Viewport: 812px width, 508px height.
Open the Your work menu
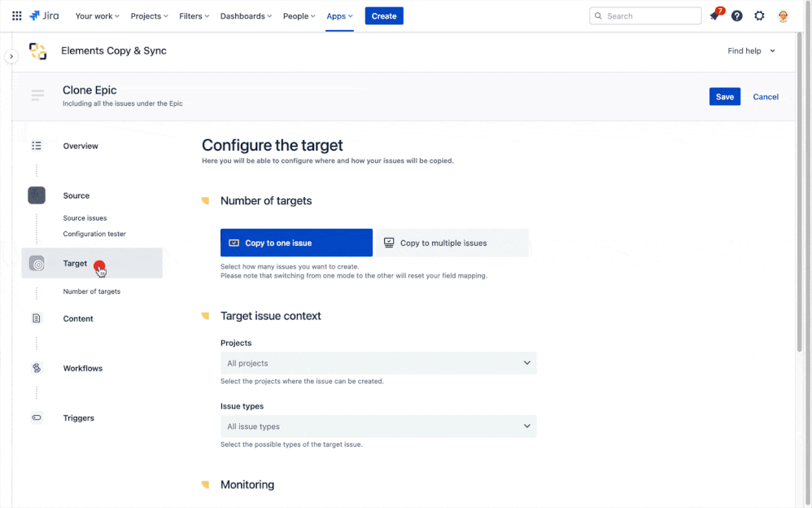pos(98,16)
